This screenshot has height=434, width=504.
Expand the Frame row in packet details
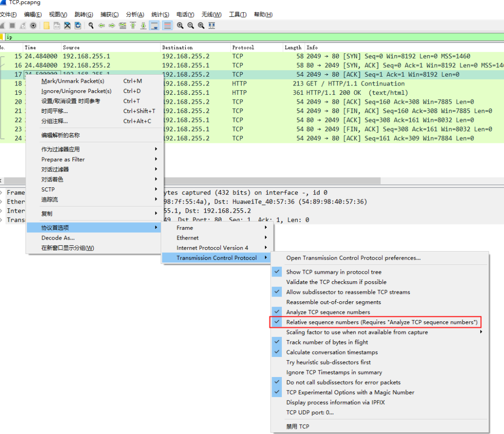tap(1, 192)
